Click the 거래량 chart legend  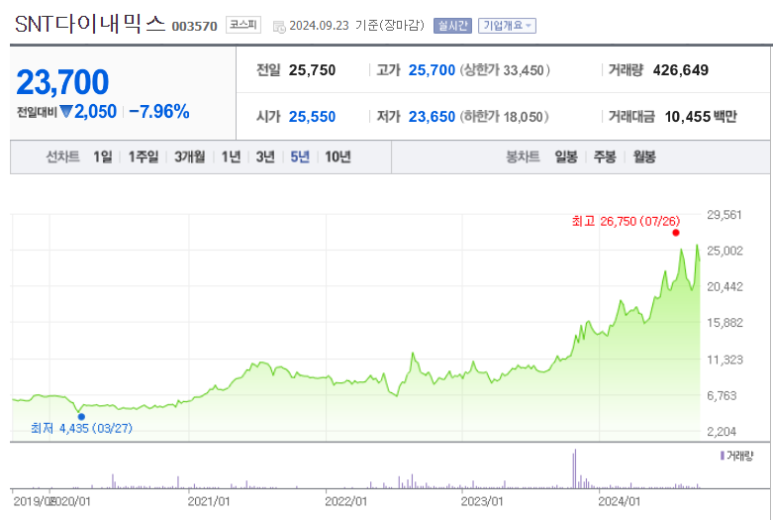737,456
